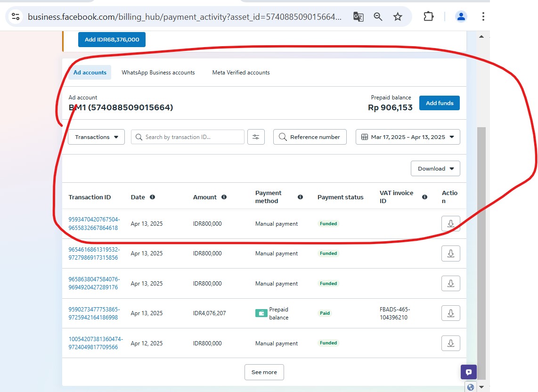Click the Search by transaction ID field
This screenshot has width=538, height=392.
click(x=188, y=137)
